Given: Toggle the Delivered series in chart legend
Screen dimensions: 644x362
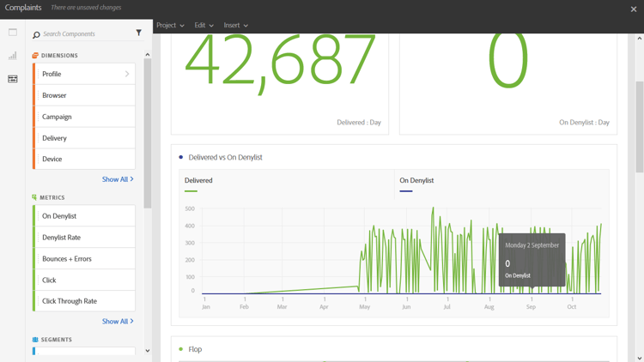Looking at the screenshot, I should [x=198, y=181].
